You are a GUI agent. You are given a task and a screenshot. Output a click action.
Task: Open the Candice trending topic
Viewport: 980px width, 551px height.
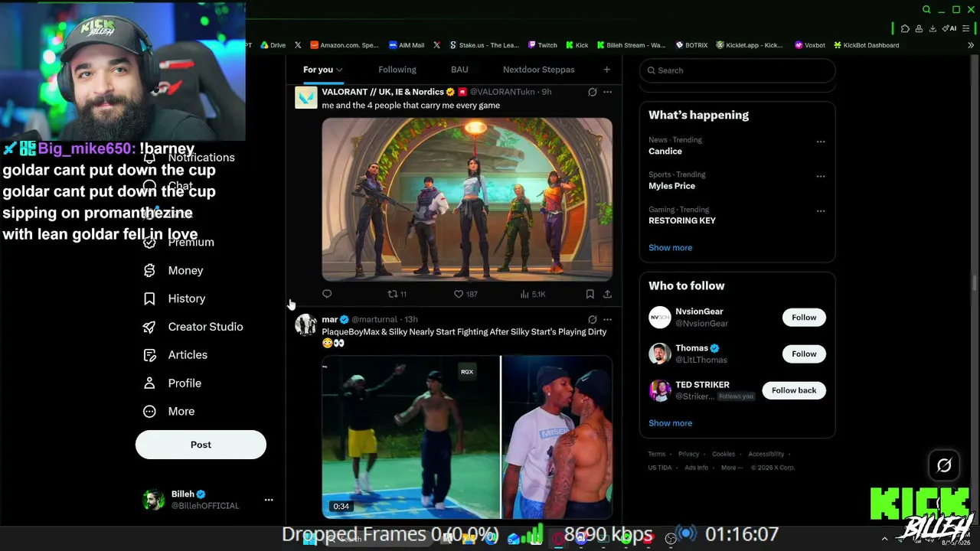tap(665, 152)
